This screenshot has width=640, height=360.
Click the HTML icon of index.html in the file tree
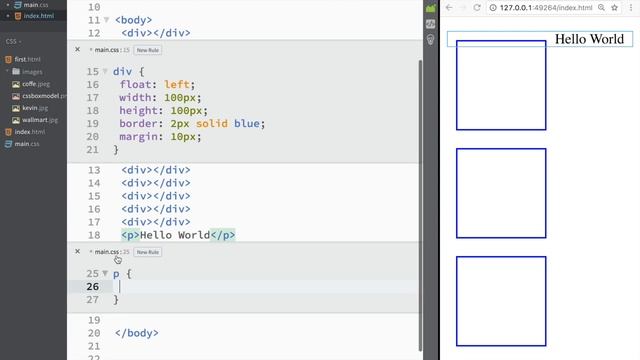9,132
